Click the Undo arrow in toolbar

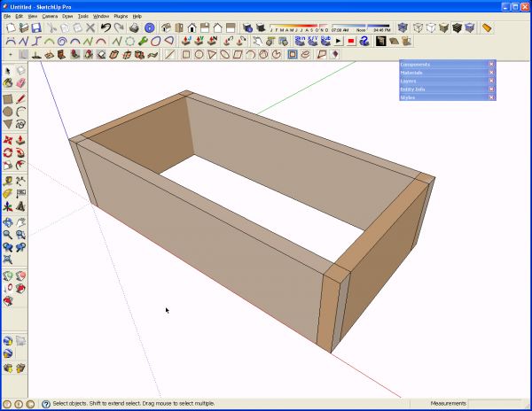pos(106,27)
